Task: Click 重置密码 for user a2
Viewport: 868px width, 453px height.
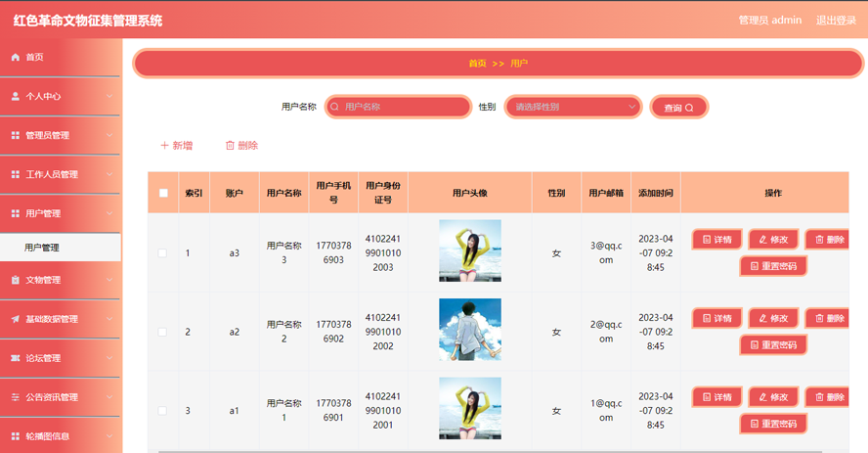Action: click(x=773, y=345)
